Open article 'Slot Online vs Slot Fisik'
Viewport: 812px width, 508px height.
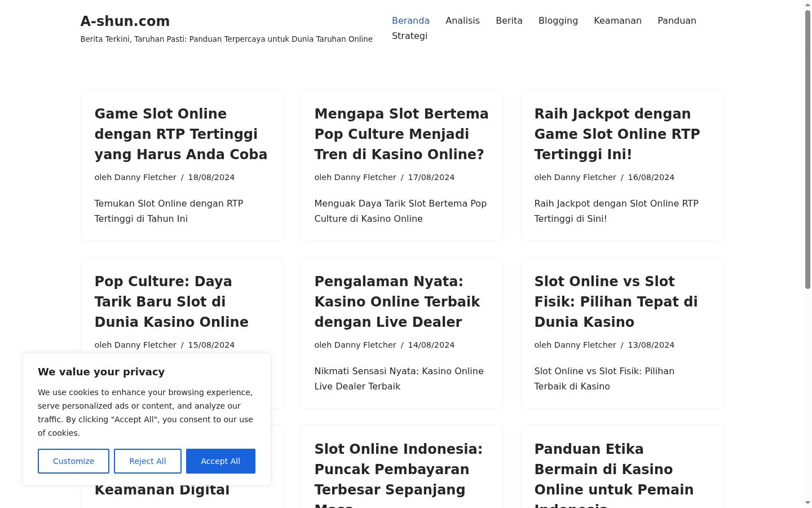tap(616, 301)
